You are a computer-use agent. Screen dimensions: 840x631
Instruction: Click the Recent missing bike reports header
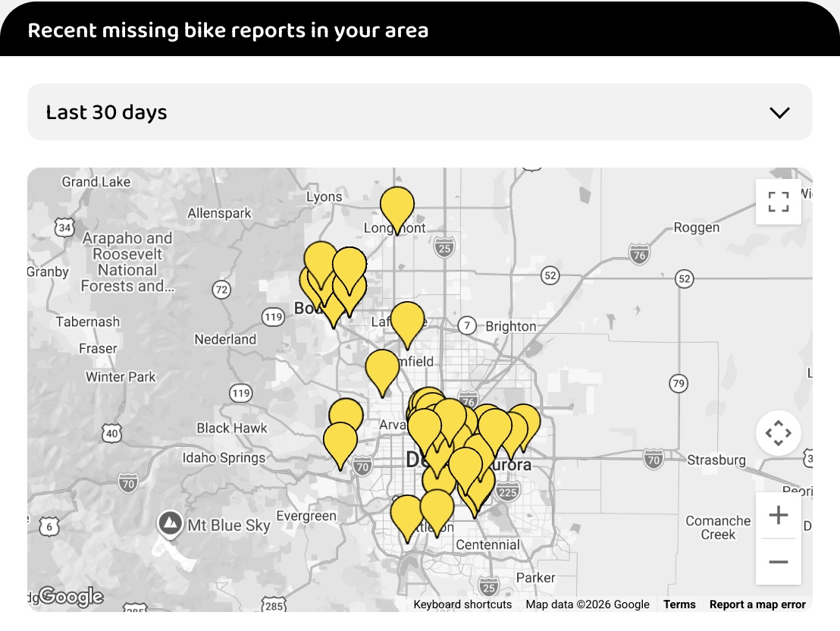point(227,31)
